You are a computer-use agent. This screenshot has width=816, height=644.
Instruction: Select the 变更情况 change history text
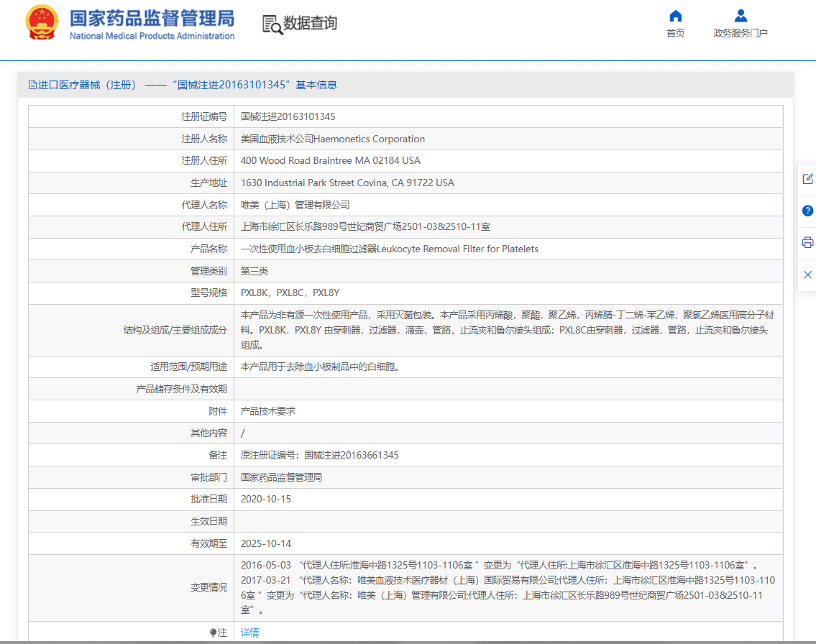pyautogui.click(x=508, y=587)
